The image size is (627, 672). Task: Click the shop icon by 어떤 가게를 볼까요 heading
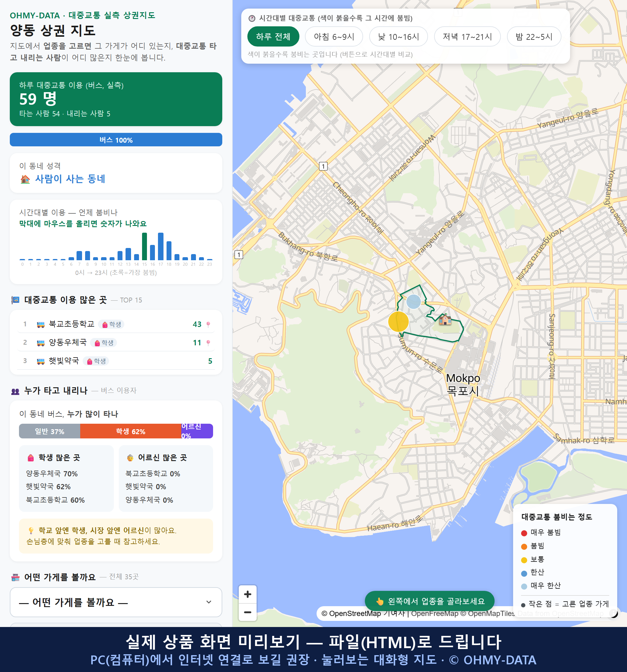16,577
